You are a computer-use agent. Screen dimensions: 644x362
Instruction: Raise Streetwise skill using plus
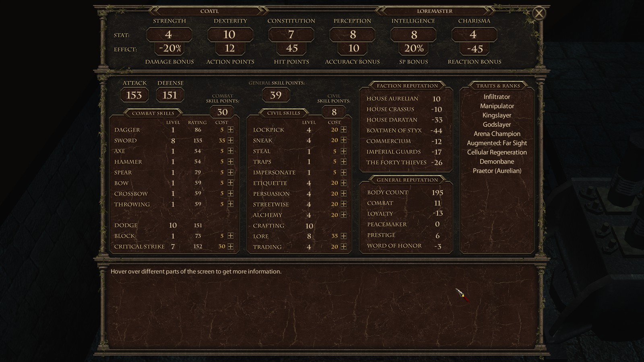[x=344, y=204]
